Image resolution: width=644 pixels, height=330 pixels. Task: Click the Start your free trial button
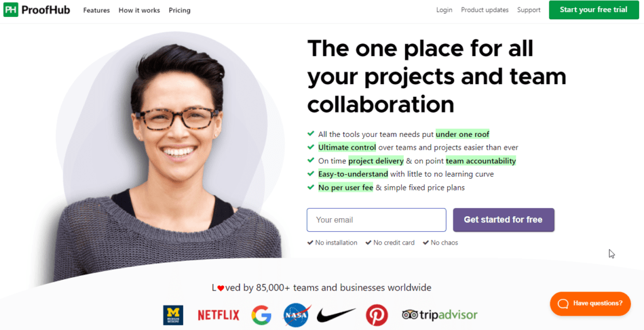[x=594, y=10]
